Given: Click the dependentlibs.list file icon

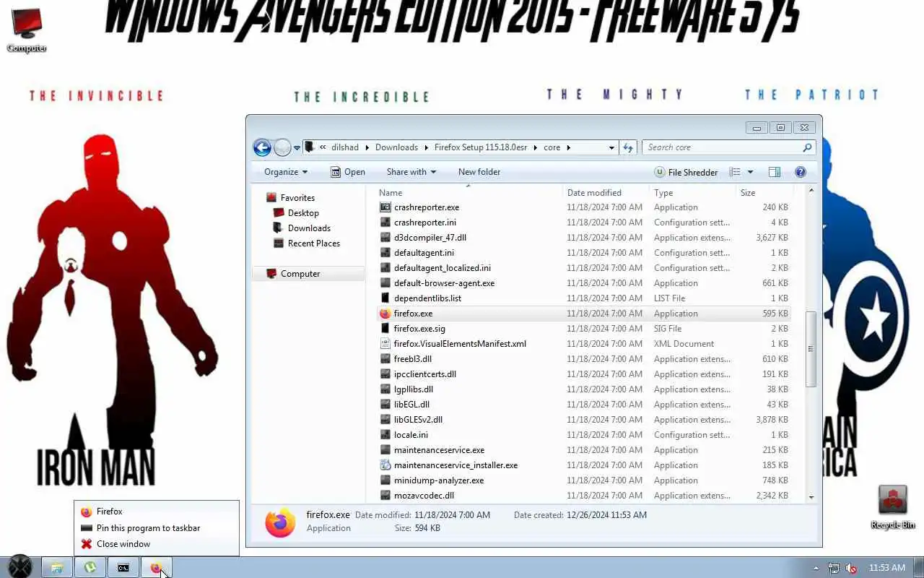Looking at the screenshot, I should 385,298.
